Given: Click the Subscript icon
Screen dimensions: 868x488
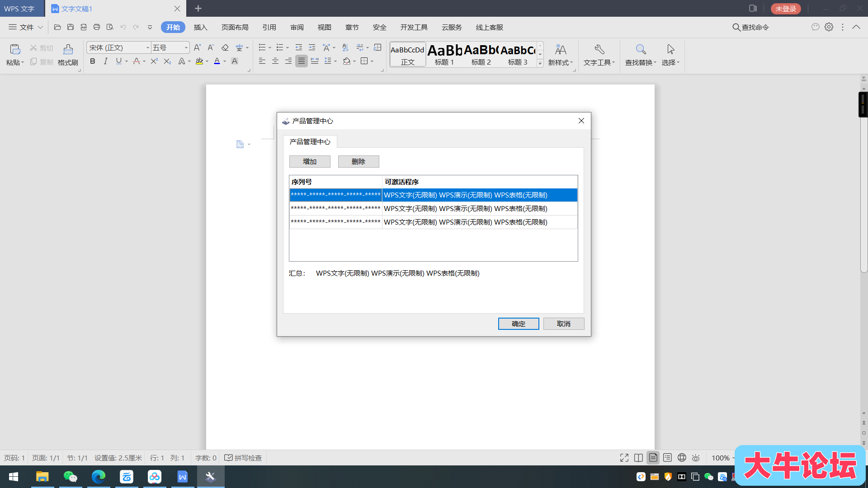Looking at the screenshot, I should click(167, 61).
